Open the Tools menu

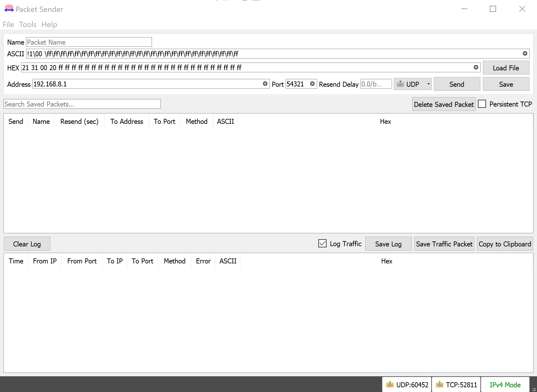pyautogui.click(x=28, y=25)
